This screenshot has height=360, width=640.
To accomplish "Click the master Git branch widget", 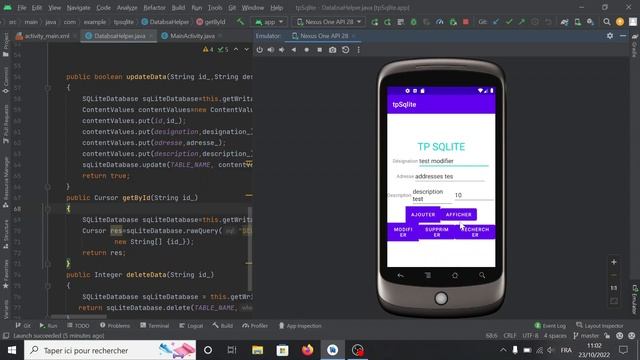I will coord(586,336).
